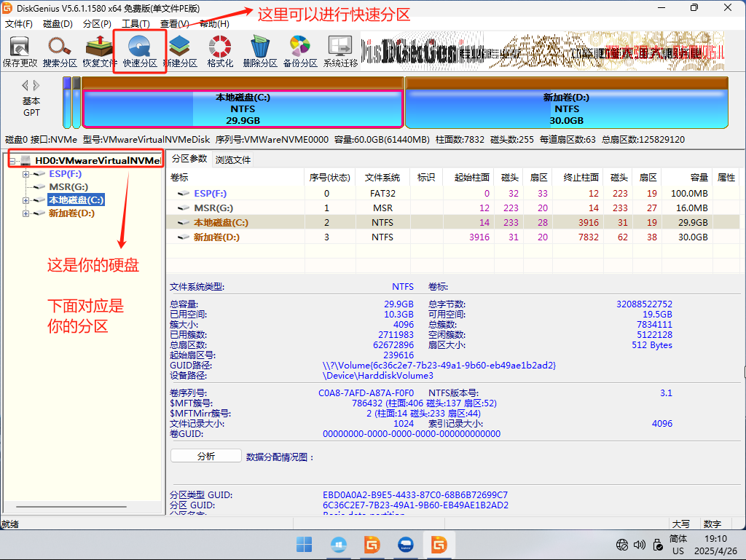746x560 pixels.
Task: Click the DiskGenius title bar app icon
Action: [7, 8]
